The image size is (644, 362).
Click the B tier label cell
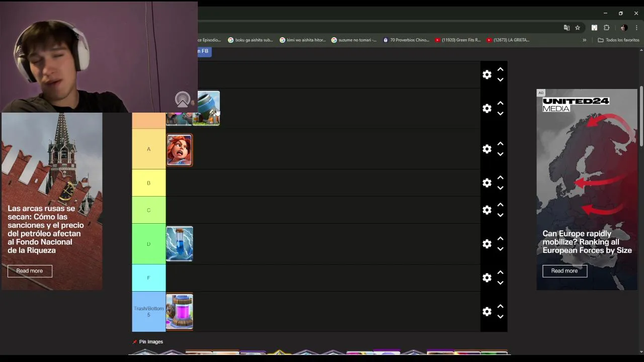click(x=149, y=183)
